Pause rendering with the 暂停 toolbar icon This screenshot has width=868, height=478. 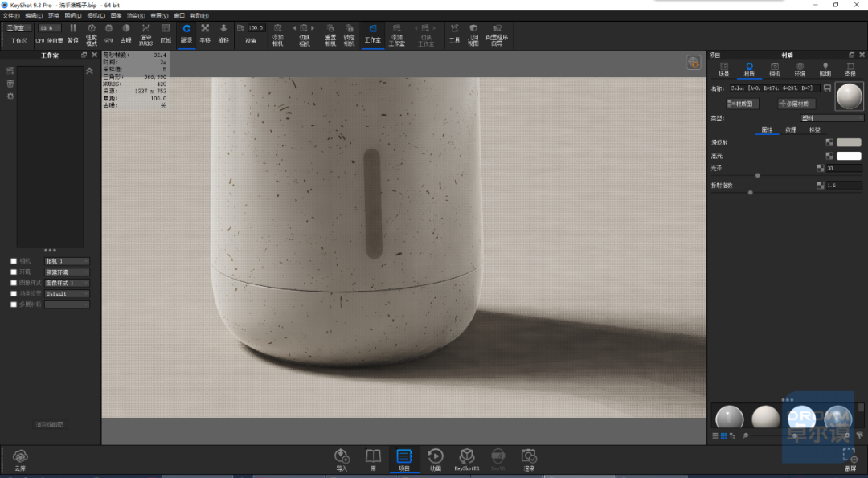[73, 33]
